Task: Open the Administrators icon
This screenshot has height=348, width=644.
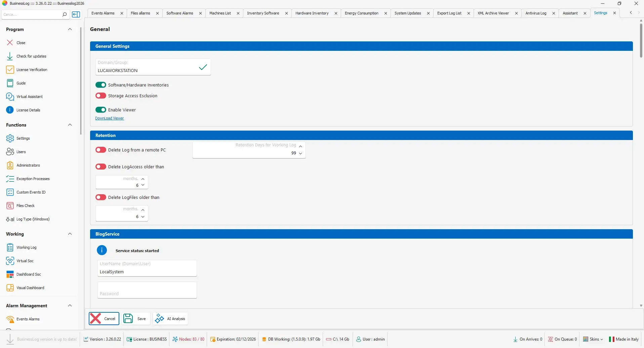Action: point(10,165)
